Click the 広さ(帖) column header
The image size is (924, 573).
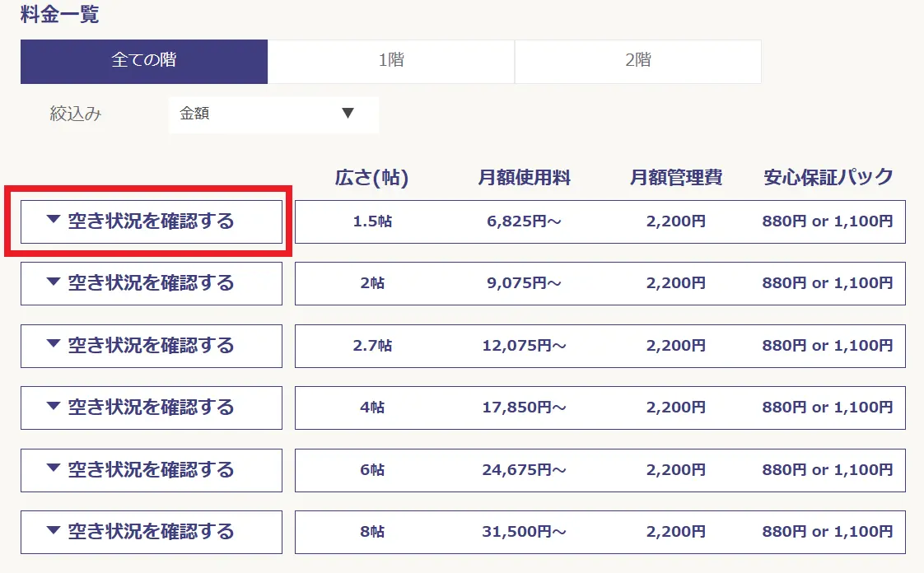371,177
